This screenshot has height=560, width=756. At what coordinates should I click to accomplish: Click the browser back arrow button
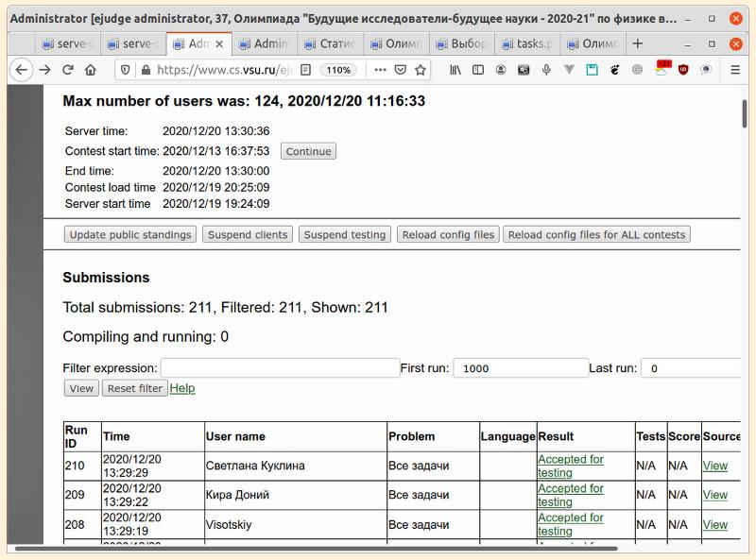pos(21,69)
